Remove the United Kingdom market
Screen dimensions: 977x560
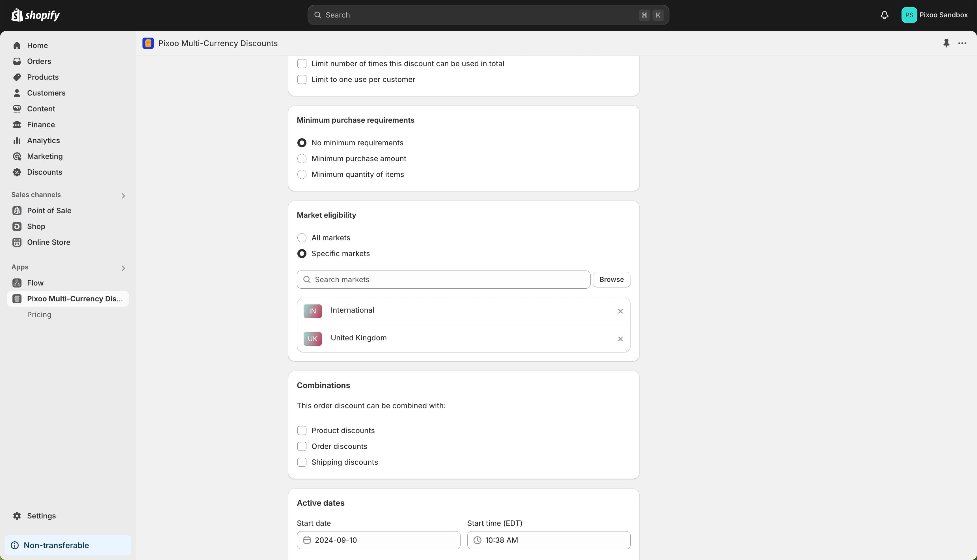(620, 339)
